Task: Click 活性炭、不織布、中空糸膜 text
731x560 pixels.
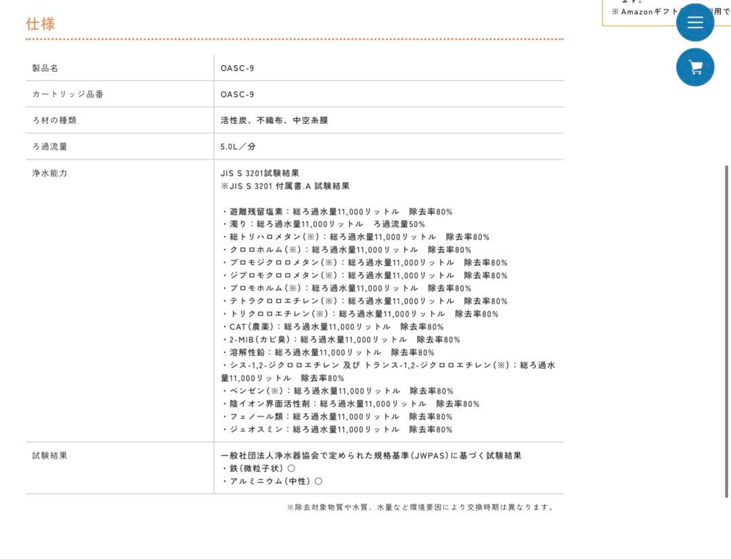Action: 274,121
